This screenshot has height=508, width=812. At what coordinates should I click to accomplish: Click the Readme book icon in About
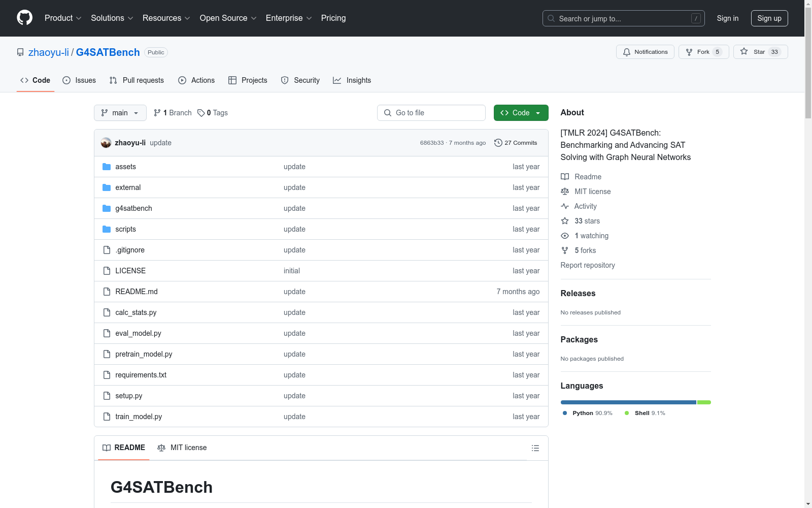pos(565,177)
